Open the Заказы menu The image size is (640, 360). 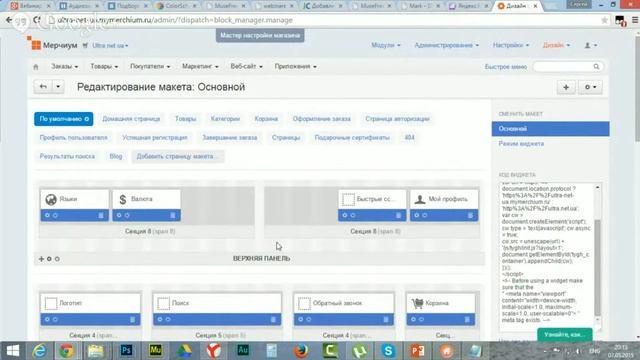(64, 66)
